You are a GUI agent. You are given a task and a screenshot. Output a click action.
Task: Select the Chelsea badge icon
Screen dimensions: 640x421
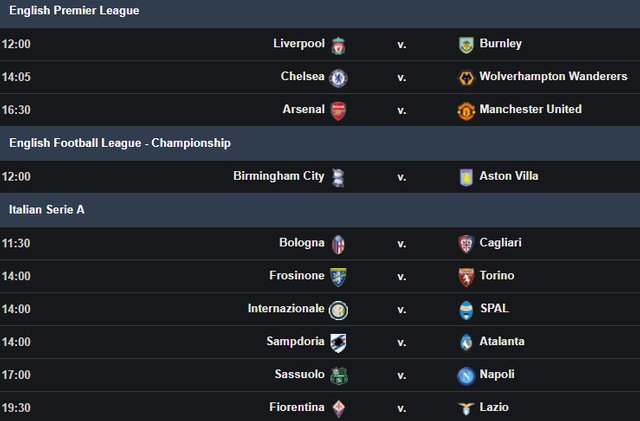click(x=339, y=78)
